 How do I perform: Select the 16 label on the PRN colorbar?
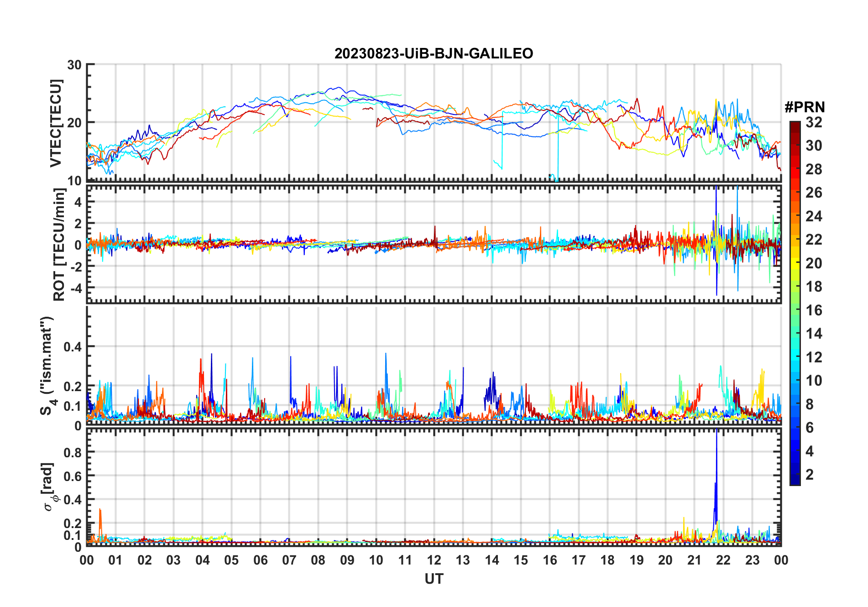[814, 310]
